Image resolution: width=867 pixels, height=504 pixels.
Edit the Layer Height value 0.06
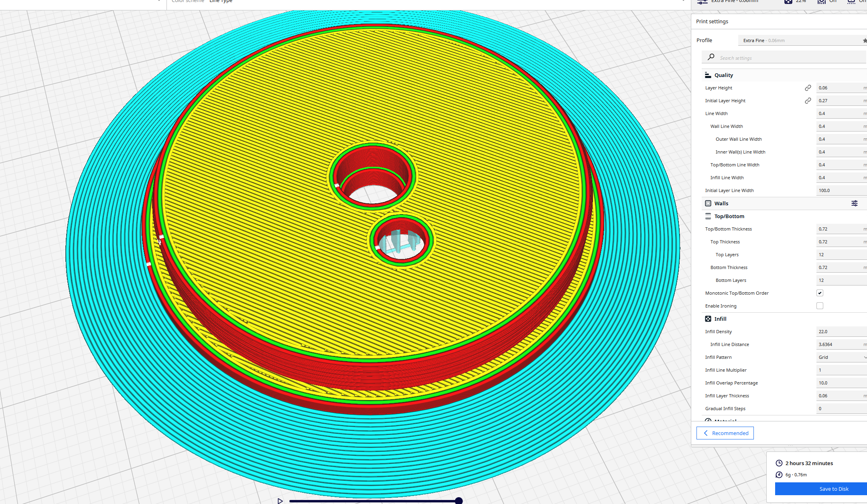click(842, 88)
